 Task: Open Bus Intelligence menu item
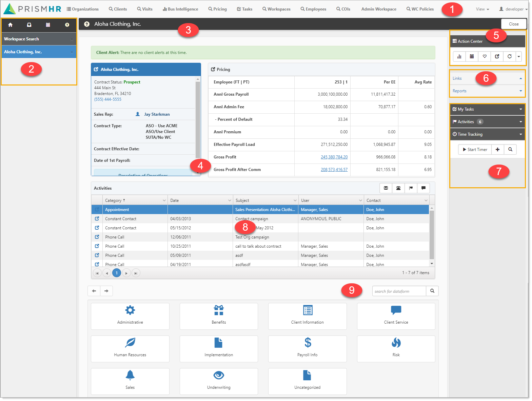coord(180,9)
